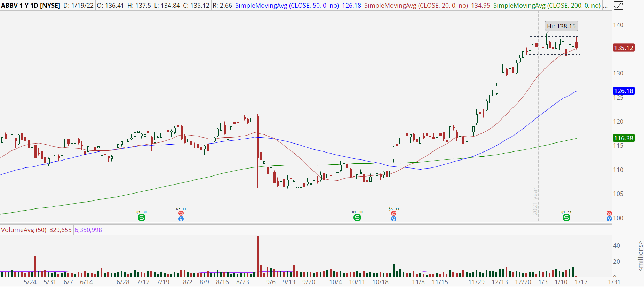644x287 pixels.
Task: Click the 40 label on the volume axis
Action: click(617, 246)
